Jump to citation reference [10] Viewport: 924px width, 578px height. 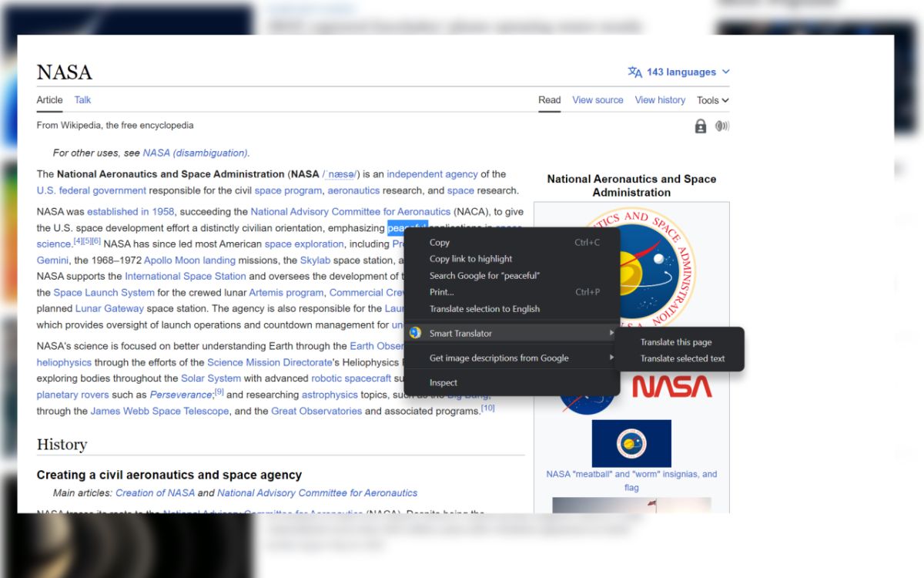tap(488, 408)
